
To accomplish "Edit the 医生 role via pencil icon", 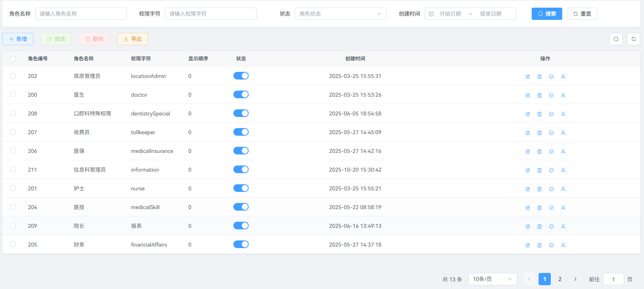I will point(527,95).
